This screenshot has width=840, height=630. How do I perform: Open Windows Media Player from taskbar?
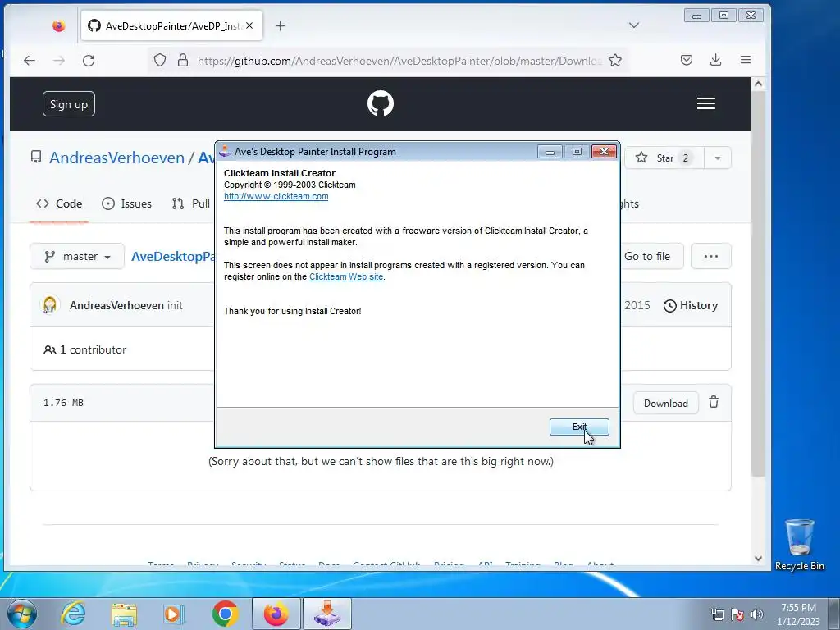click(174, 614)
